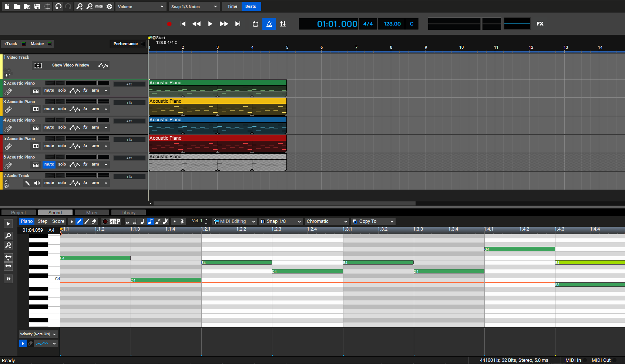Open the Project tab
The height and width of the screenshot is (364, 625).
pos(19,212)
